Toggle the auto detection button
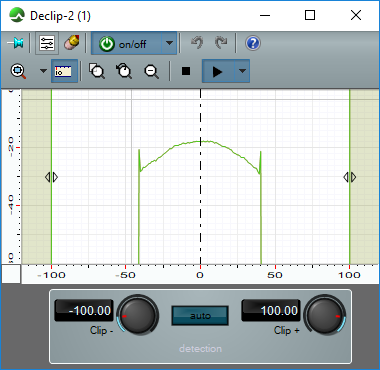This screenshot has height=370, width=380. click(x=200, y=315)
